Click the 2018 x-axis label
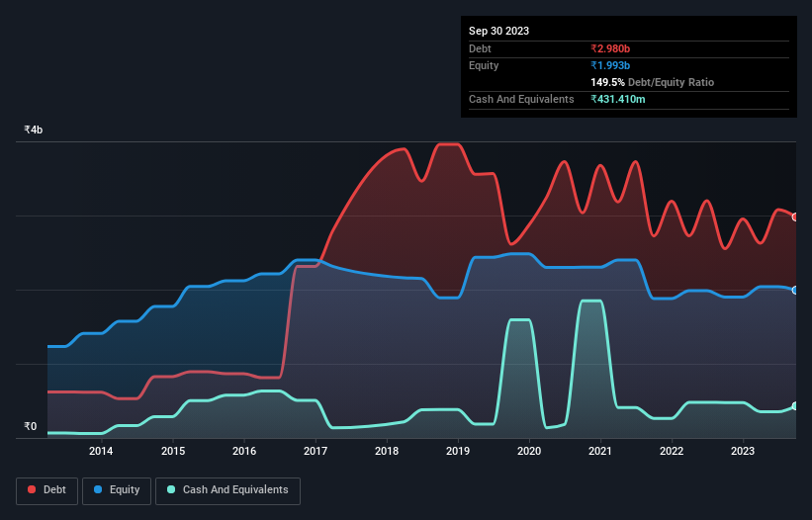The image size is (812, 520). tap(387, 451)
